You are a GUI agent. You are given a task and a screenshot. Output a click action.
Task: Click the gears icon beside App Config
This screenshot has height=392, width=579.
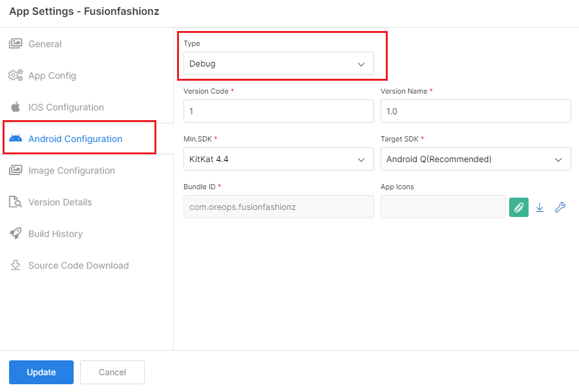point(16,76)
